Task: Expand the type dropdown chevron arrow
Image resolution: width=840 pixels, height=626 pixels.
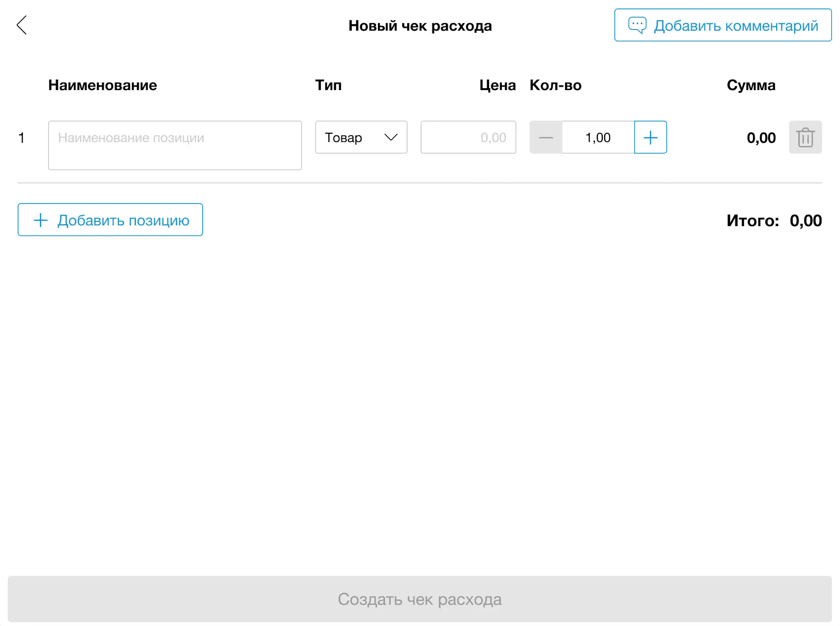Action: pyautogui.click(x=391, y=137)
